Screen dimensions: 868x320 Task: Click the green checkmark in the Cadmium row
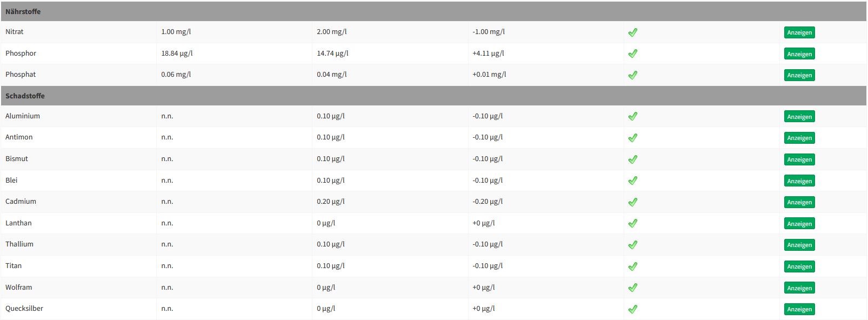[x=632, y=202]
